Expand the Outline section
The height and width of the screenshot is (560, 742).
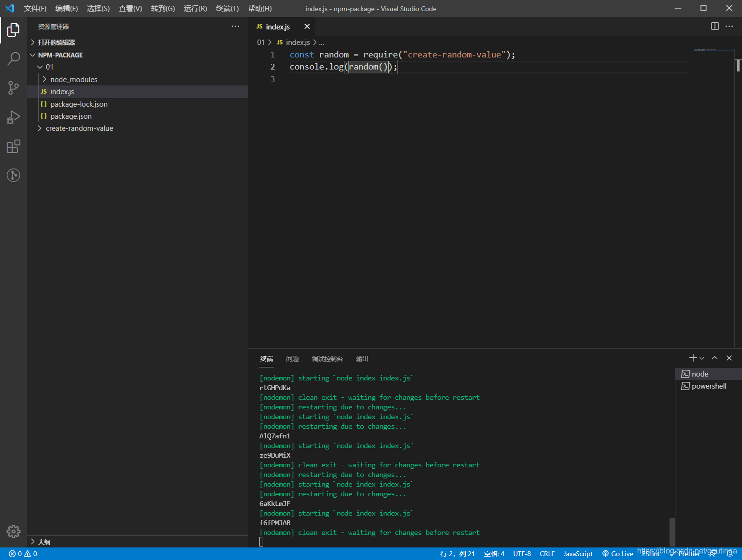[x=138, y=542]
